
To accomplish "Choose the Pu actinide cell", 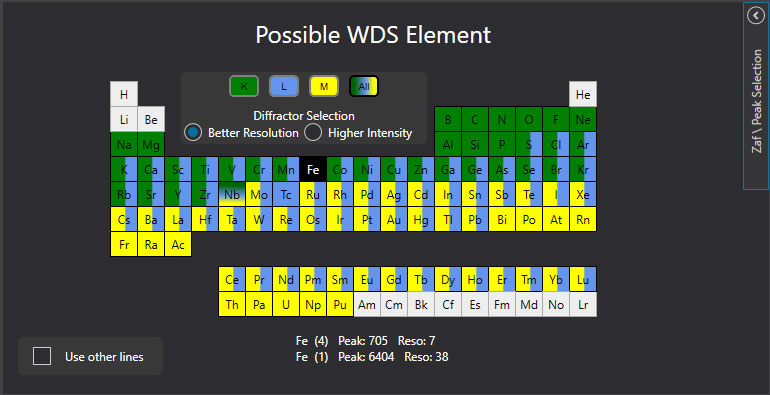I will coord(340,305).
